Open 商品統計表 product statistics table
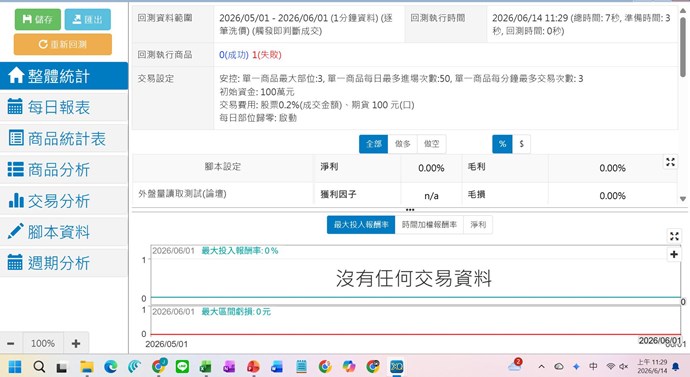This screenshot has height=377, width=690. point(64,139)
